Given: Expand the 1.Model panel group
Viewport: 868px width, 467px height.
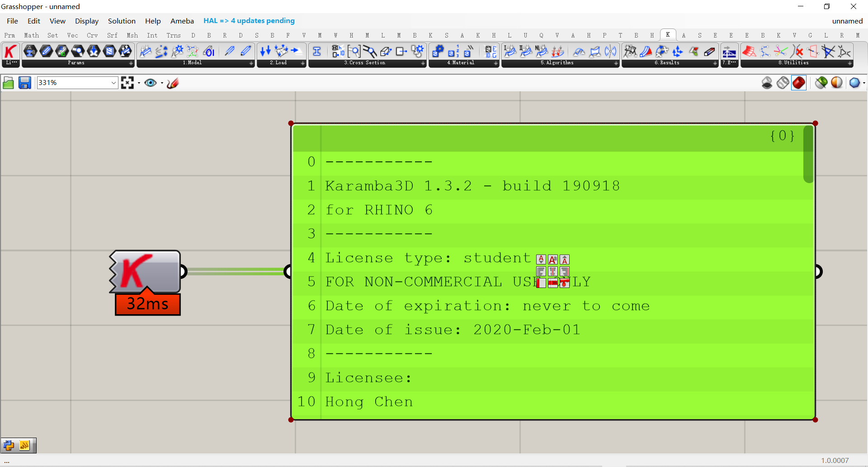Looking at the screenshot, I should (x=252, y=63).
